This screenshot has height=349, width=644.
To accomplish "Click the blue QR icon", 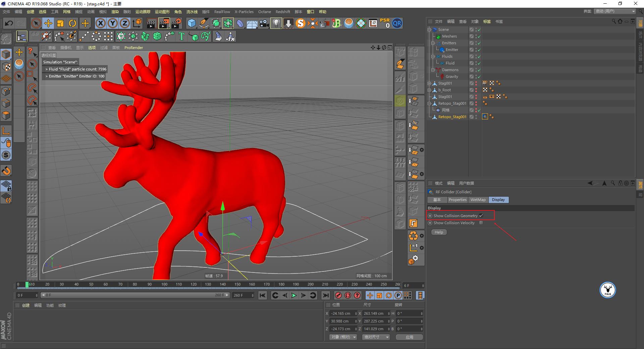I will click(x=397, y=23).
